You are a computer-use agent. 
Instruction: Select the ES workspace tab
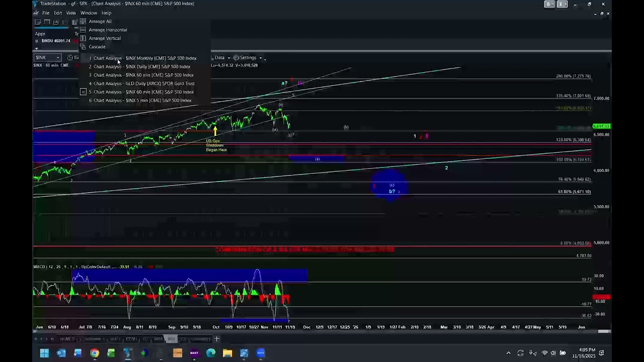tap(184, 339)
